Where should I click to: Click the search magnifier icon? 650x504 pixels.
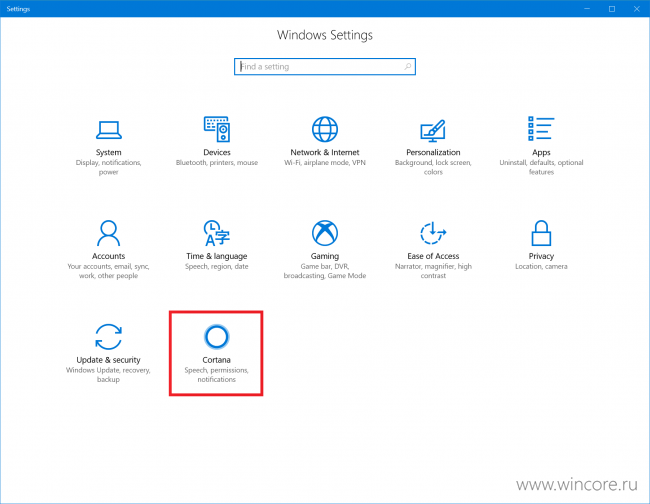point(408,66)
